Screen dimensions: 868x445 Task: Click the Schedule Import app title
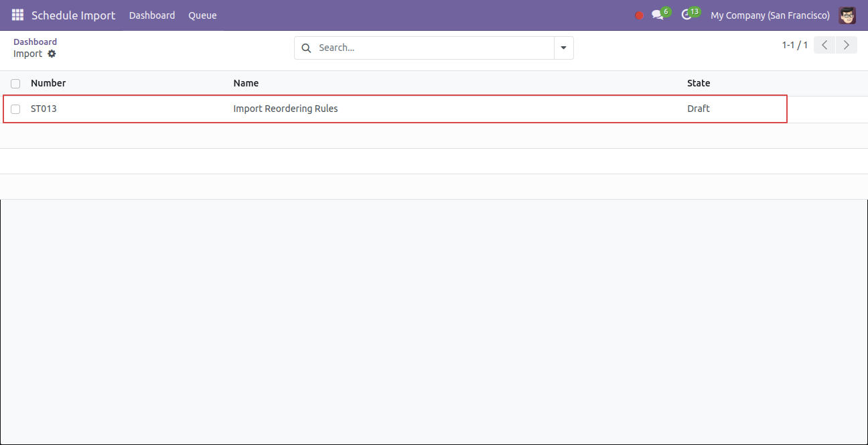(73, 15)
